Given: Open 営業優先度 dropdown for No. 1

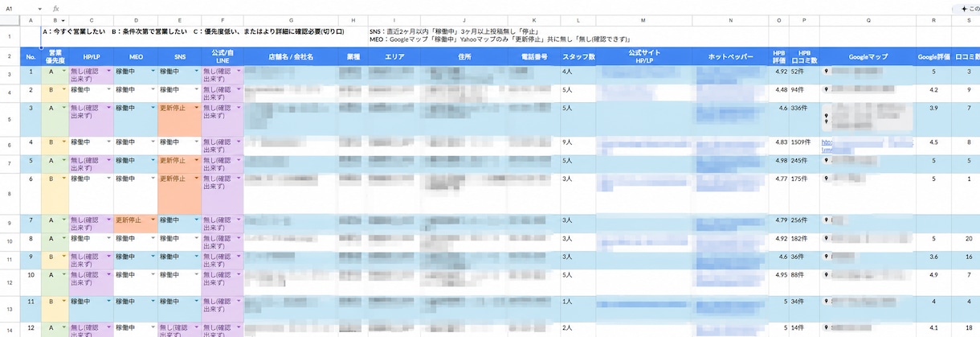Looking at the screenshot, I should click(x=63, y=72).
